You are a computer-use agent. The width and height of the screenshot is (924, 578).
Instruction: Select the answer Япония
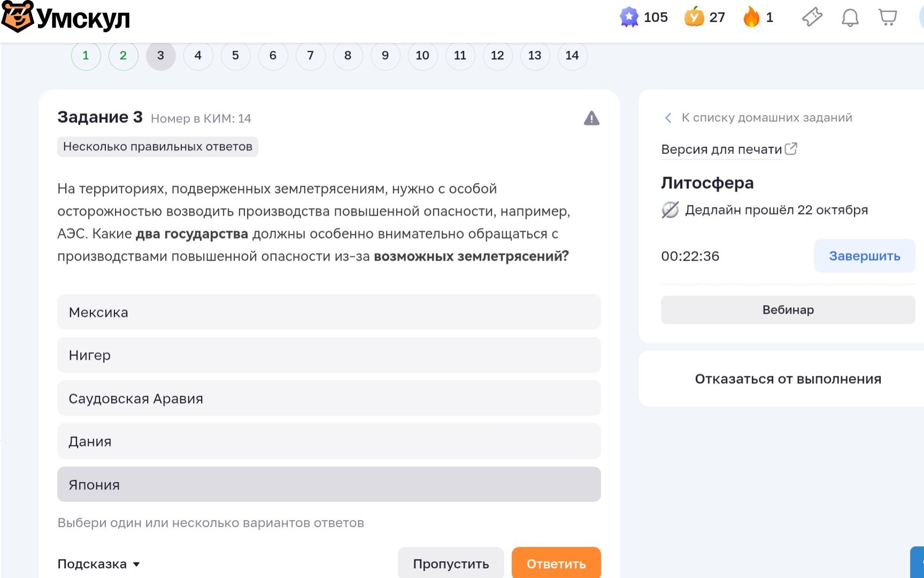tap(329, 484)
